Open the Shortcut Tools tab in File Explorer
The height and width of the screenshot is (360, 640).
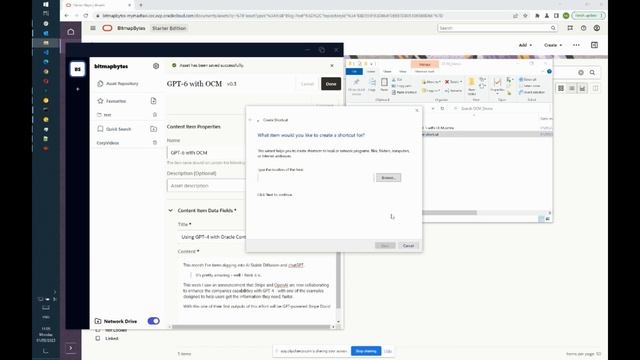(x=424, y=71)
